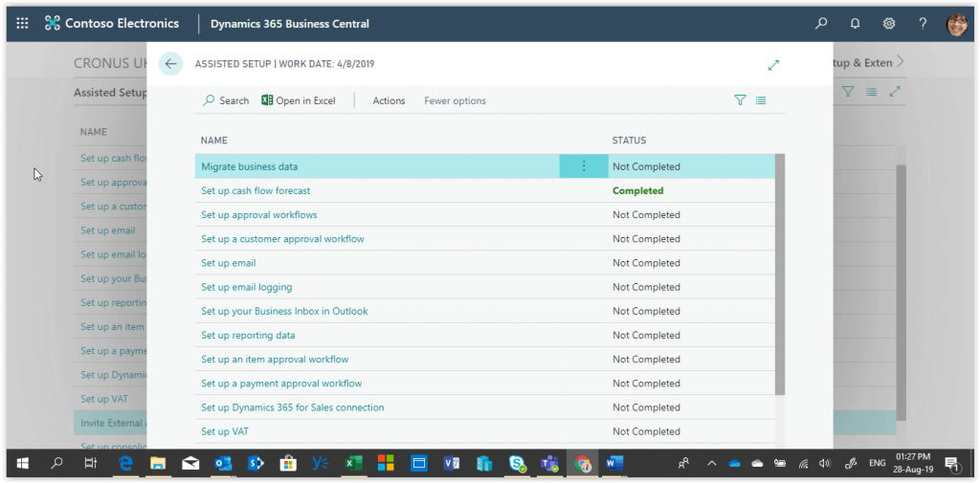Click the back arrow in Assisted Setup
The image size is (980, 483).
(x=170, y=64)
